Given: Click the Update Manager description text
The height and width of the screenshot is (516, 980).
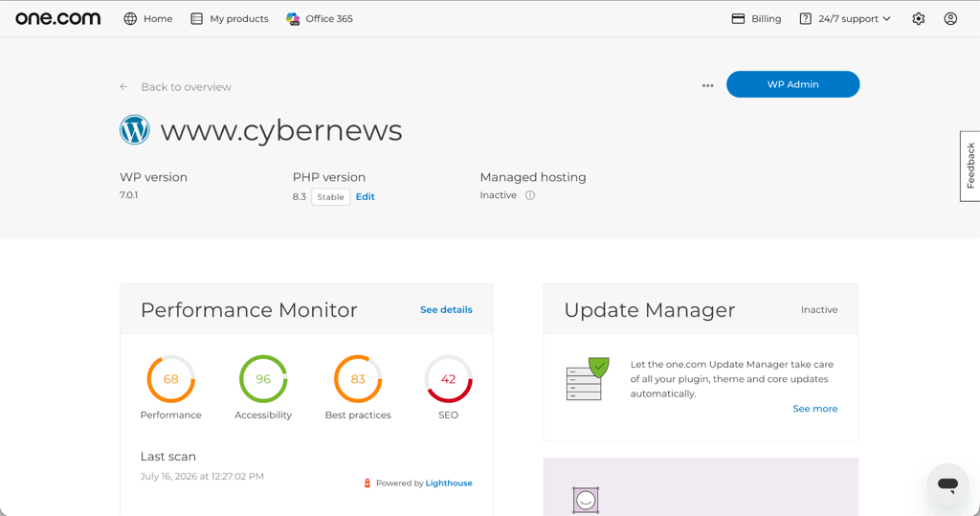Looking at the screenshot, I should tap(732, 379).
